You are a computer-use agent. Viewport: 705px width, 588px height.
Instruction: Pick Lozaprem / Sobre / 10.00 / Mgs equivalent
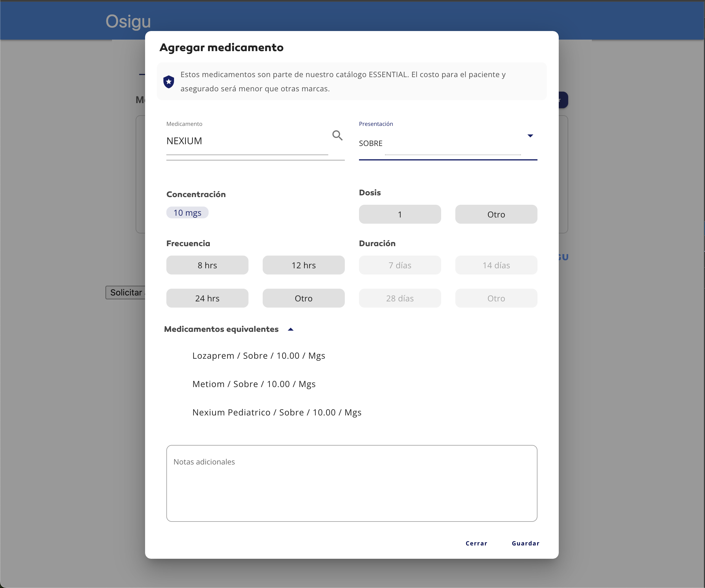(x=259, y=356)
